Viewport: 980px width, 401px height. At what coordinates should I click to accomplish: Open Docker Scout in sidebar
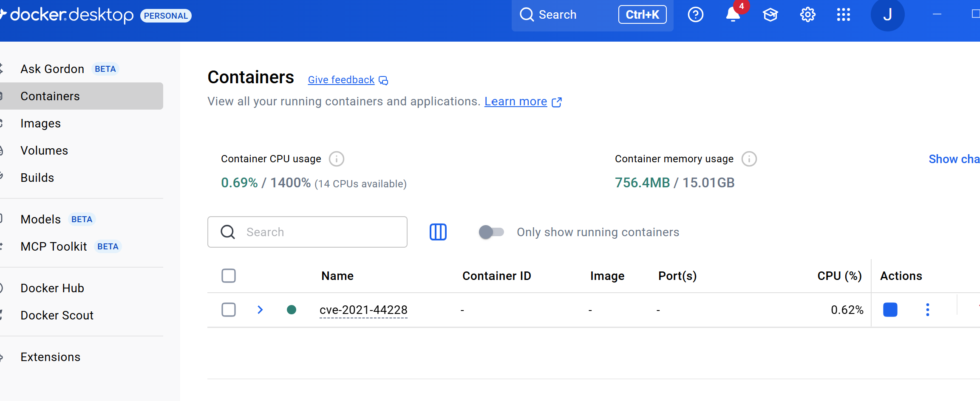click(x=82, y=315)
